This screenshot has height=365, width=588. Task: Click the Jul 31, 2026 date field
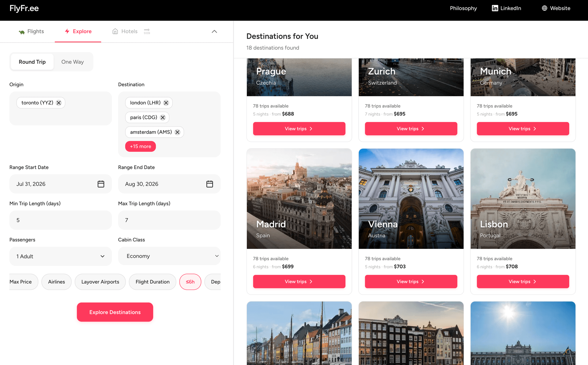61,184
